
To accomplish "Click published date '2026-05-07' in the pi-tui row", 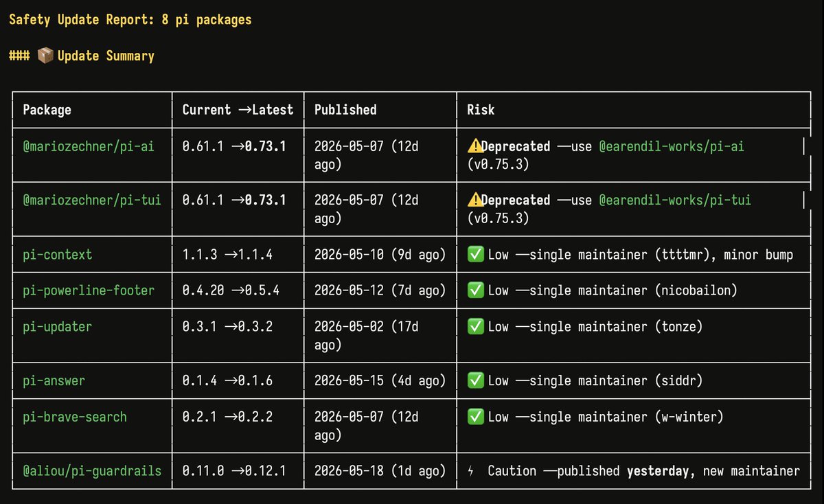I will [349, 200].
